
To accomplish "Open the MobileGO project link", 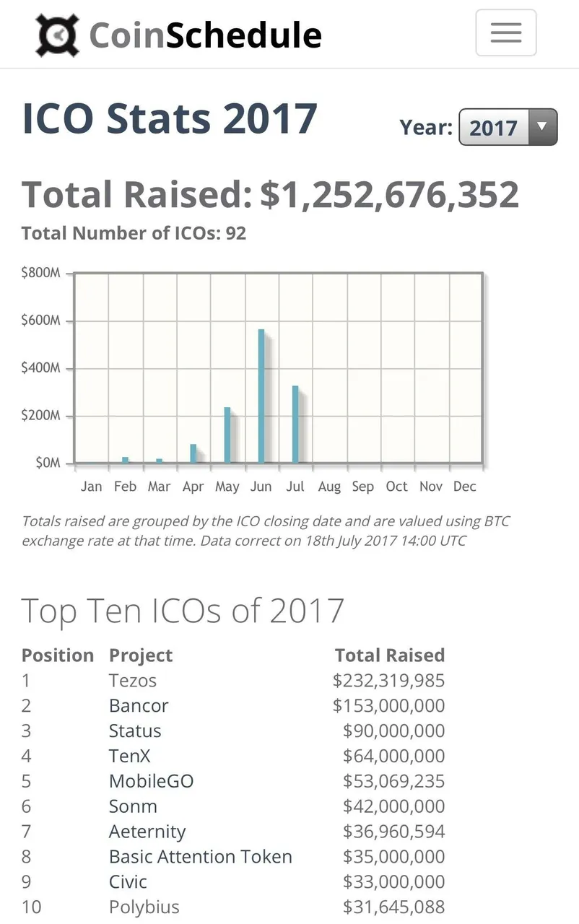I will (152, 782).
